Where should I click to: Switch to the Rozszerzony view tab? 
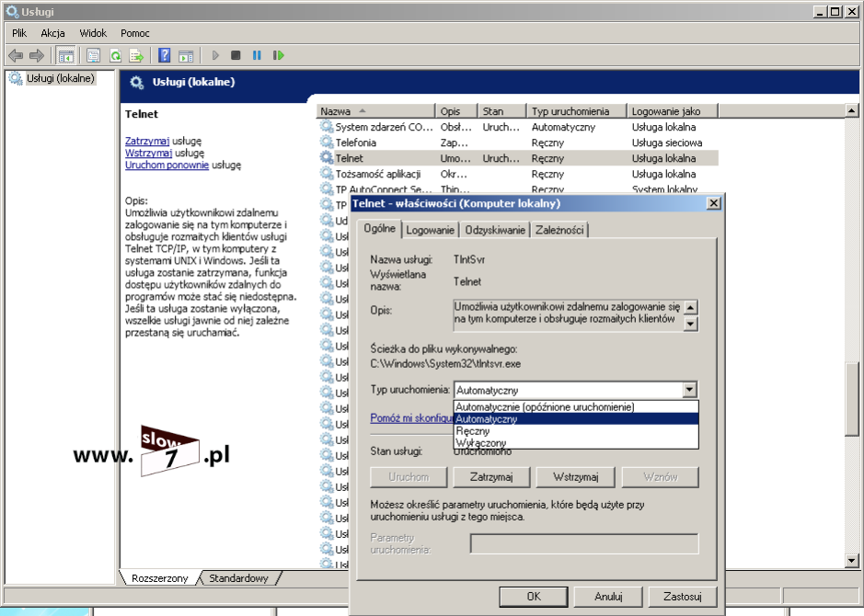[x=160, y=578]
